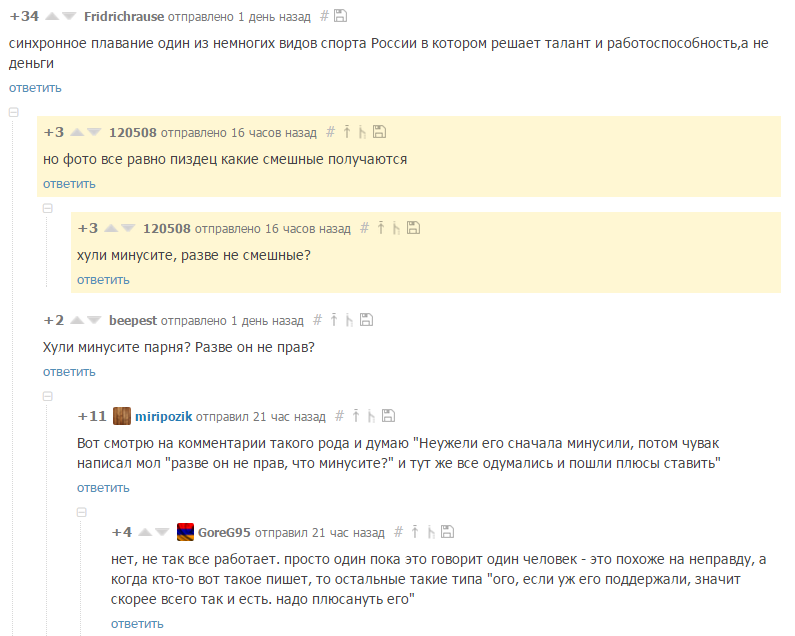Collapse reply thread under first 120508 comment
795x636 pixels.
pos(48,208)
